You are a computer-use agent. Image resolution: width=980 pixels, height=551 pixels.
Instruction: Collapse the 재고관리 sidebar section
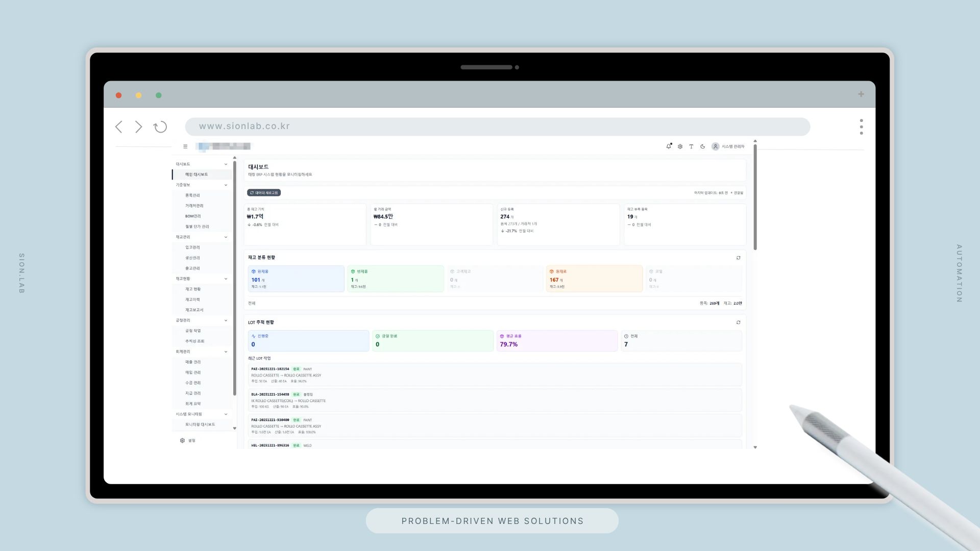pyautogui.click(x=226, y=237)
